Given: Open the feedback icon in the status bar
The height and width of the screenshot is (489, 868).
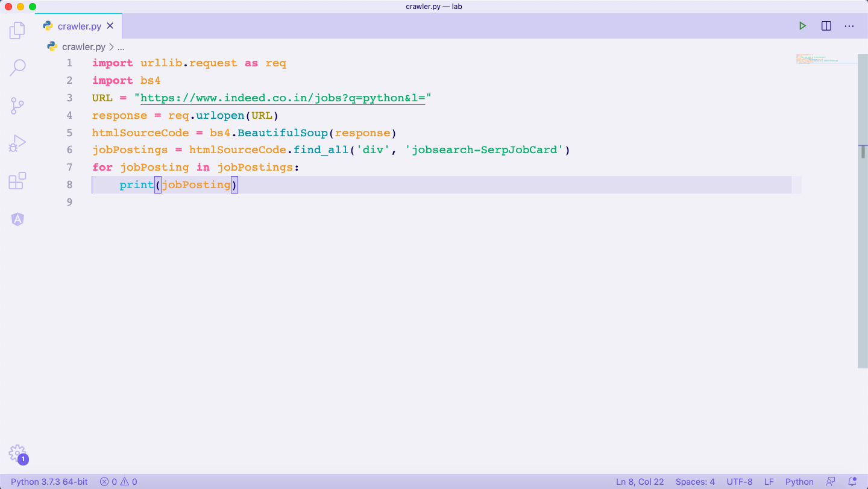Looking at the screenshot, I should 831,482.
